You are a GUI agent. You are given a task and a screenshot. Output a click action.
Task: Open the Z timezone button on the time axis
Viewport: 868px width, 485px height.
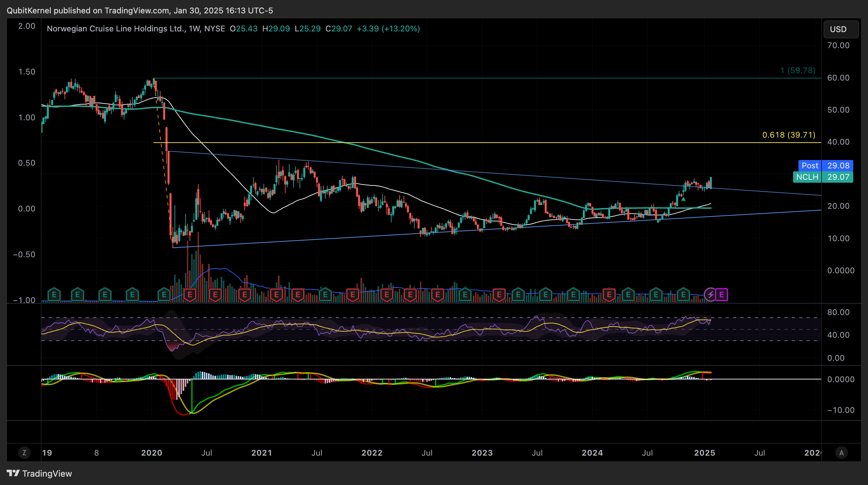pyautogui.click(x=24, y=453)
